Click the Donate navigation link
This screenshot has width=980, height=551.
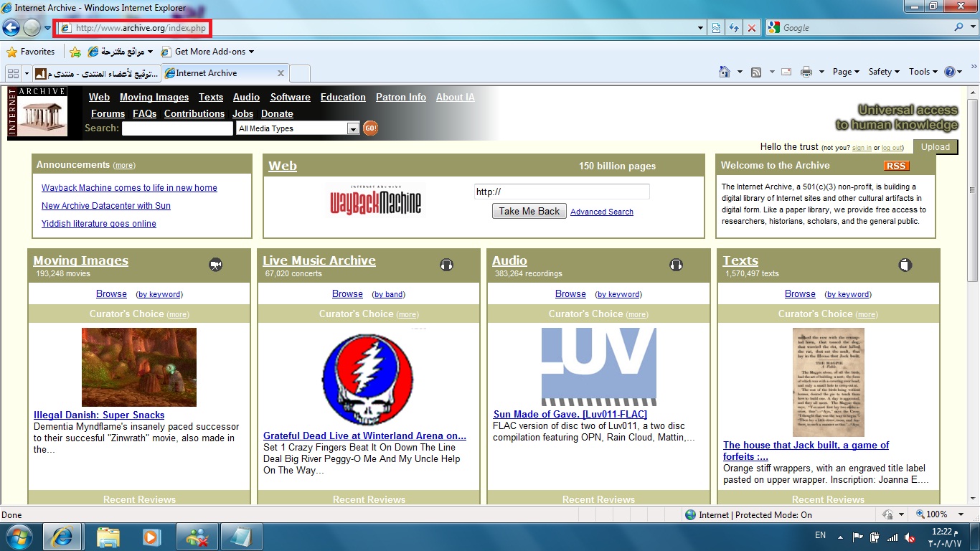[x=277, y=114]
